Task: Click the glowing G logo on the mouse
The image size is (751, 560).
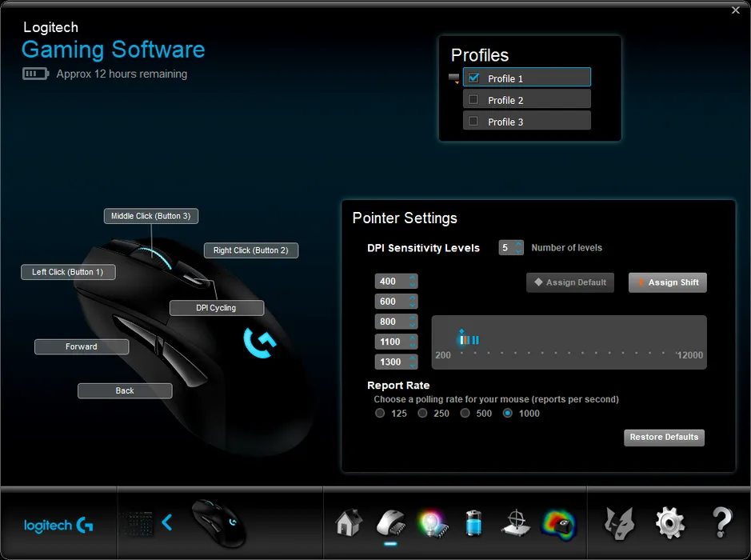Action: click(260, 342)
